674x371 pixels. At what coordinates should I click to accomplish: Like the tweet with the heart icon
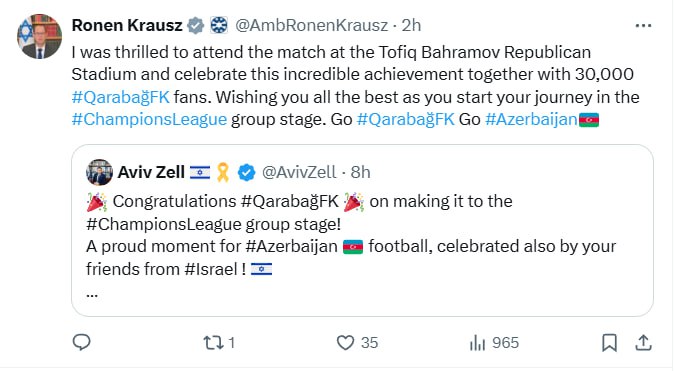(x=345, y=343)
